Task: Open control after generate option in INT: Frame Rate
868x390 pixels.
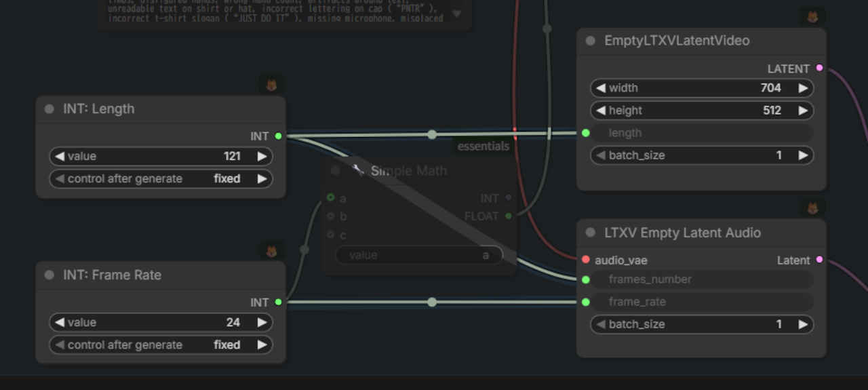Action: click(161, 345)
